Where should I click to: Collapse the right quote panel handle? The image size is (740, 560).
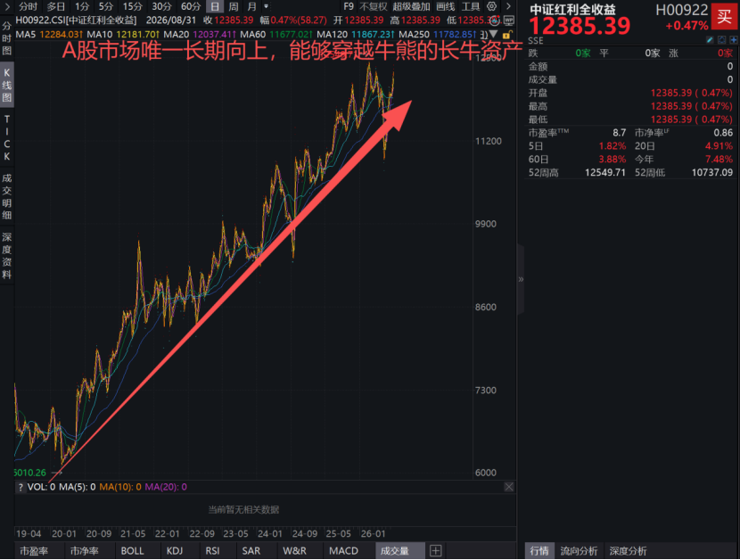[x=521, y=279]
